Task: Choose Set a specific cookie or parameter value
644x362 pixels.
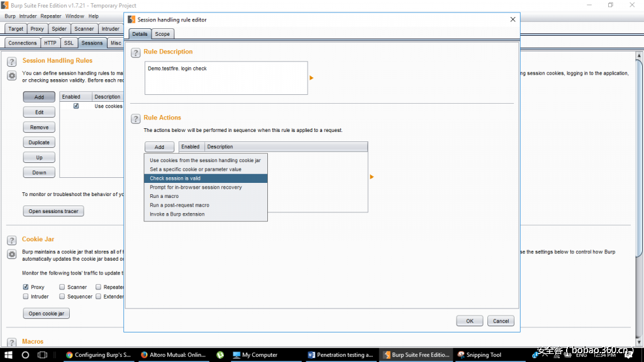Action: [x=206, y=169]
